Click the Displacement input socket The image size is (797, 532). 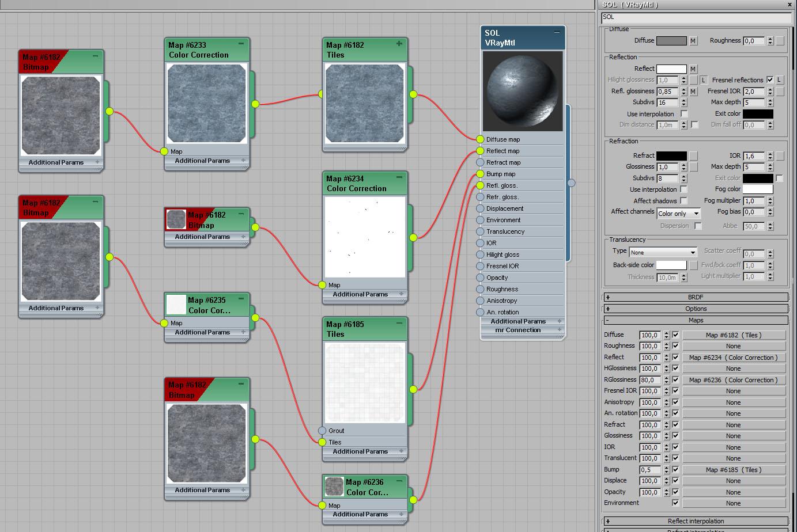coord(480,208)
